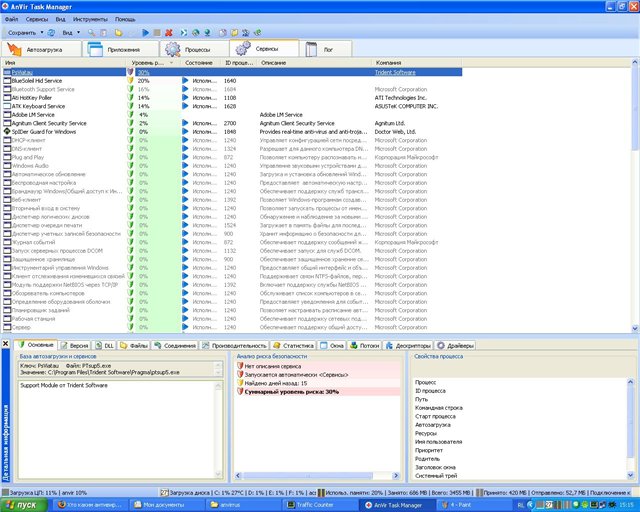
Task: Click the Dr.Web spider icon of SpIDer Guard
Action: point(7,131)
